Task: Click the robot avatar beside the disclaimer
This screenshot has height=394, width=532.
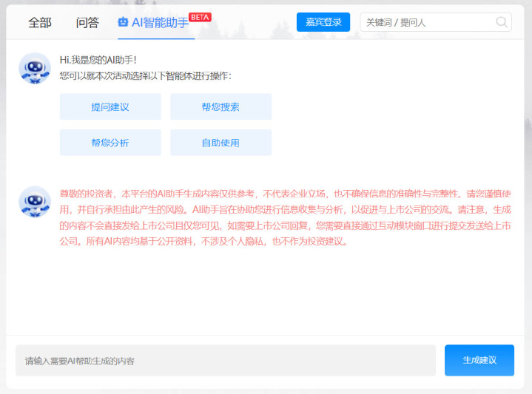Action: (x=35, y=202)
